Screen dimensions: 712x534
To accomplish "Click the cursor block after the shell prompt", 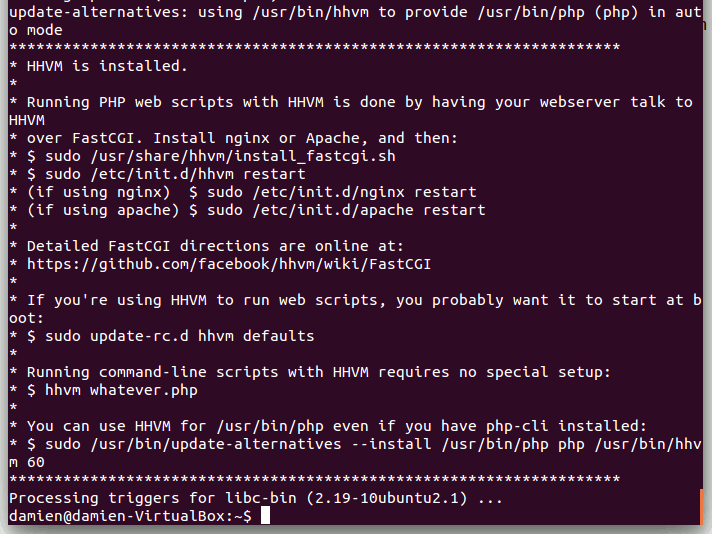I will point(265,515).
